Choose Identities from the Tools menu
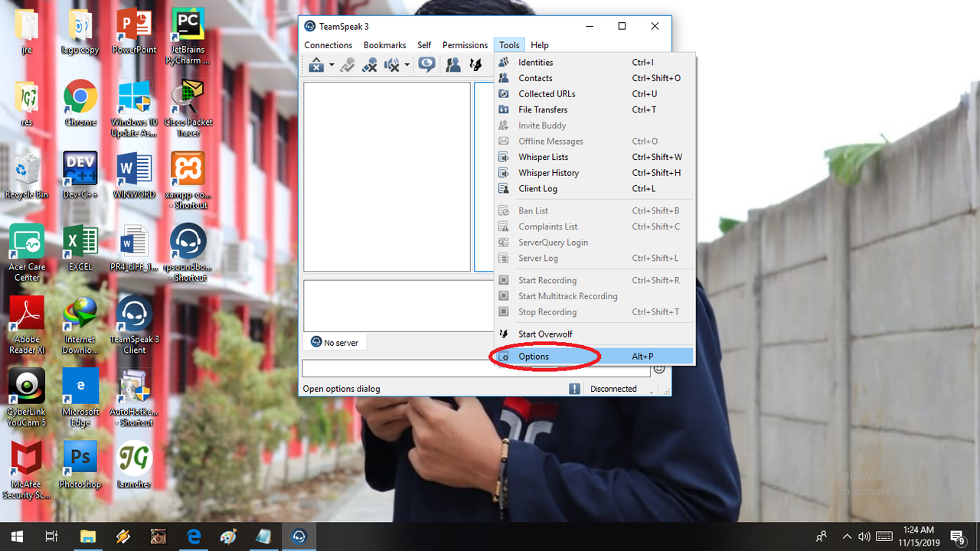This screenshot has width=980, height=551. (594, 62)
